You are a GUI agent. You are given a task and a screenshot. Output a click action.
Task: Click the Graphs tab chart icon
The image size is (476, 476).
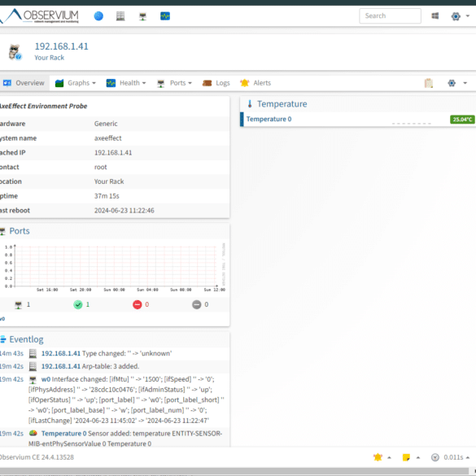[x=59, y=83]
